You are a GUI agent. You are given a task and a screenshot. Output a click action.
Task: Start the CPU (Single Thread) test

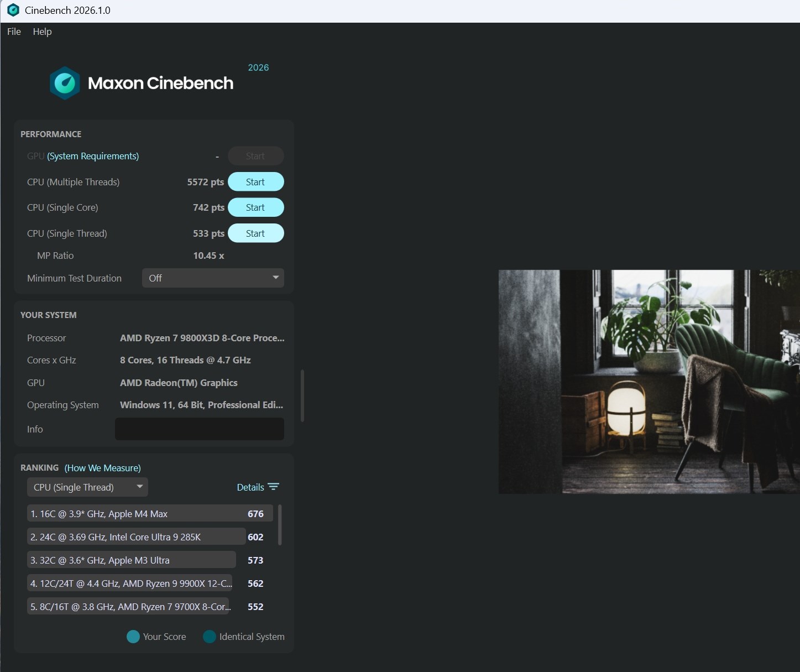(x=255, y=233)
